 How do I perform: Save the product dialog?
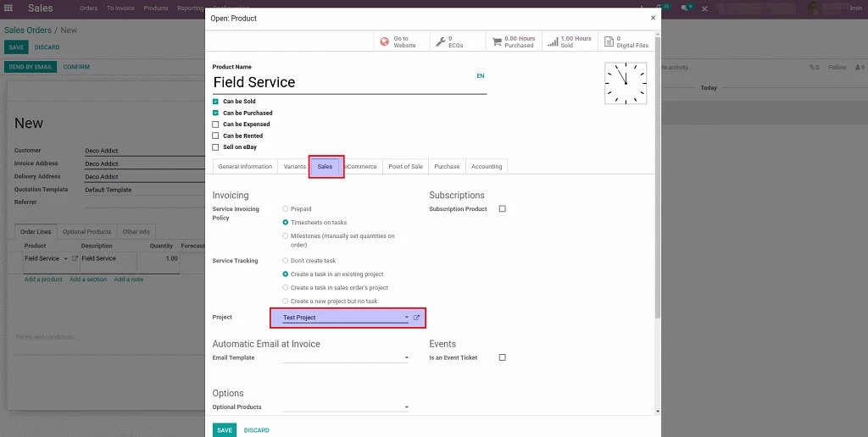[x=225, y=430]
